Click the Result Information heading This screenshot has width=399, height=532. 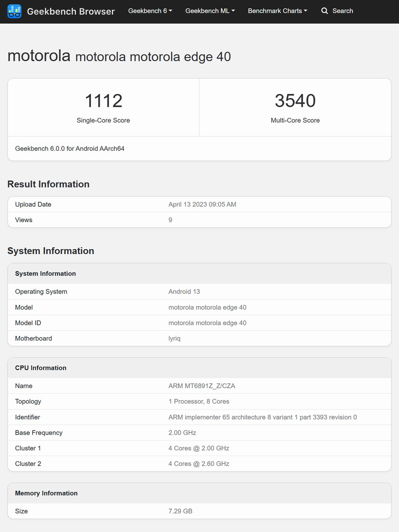click(x=48, y=184)
